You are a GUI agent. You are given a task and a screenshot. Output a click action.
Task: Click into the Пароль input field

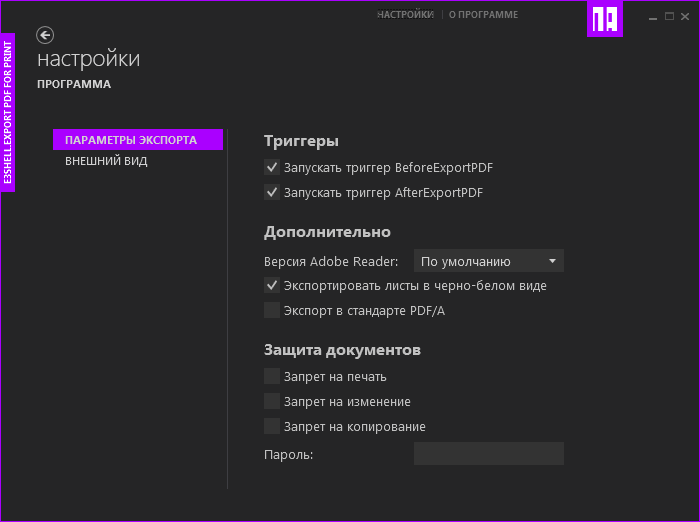click(489, 455)
